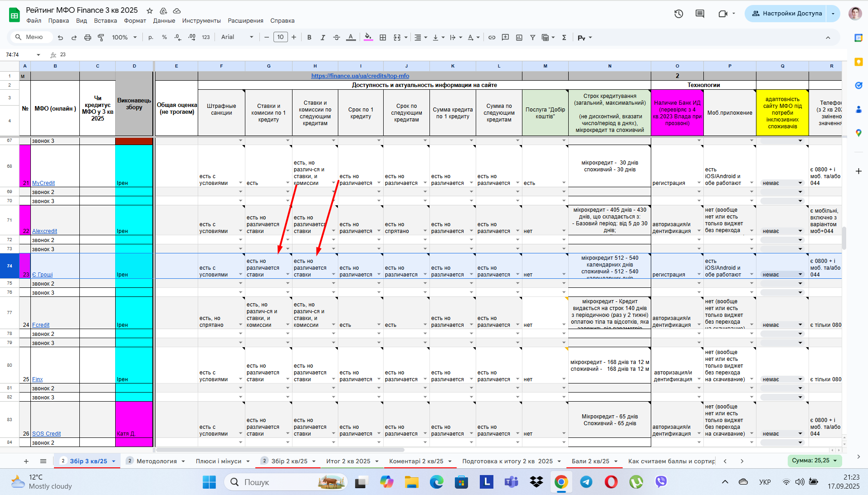Open the Arial font dropdown

tap(237, 37)
